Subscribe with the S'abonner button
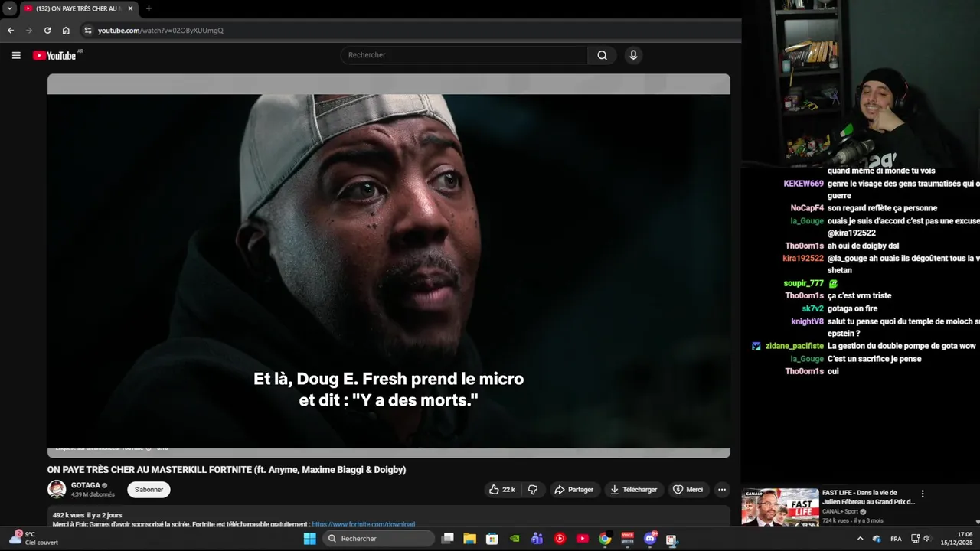This screenshot has width=980, height=551. 149,490
